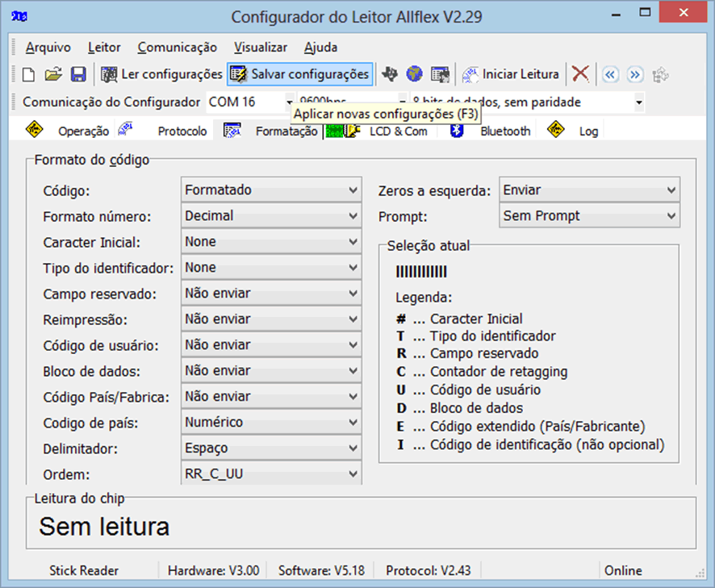Click the window icon beside the globe

pyautogui.click(x=440, y=74)
